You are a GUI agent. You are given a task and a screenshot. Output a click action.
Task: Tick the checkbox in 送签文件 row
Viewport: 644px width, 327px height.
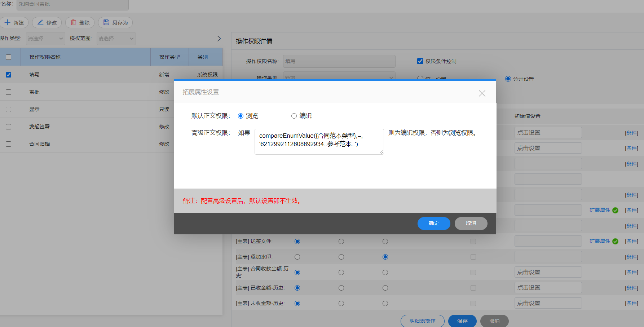click(x=473, y=241)
